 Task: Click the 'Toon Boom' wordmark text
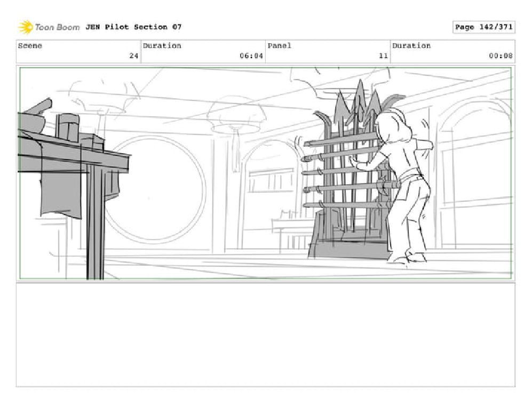57,27
